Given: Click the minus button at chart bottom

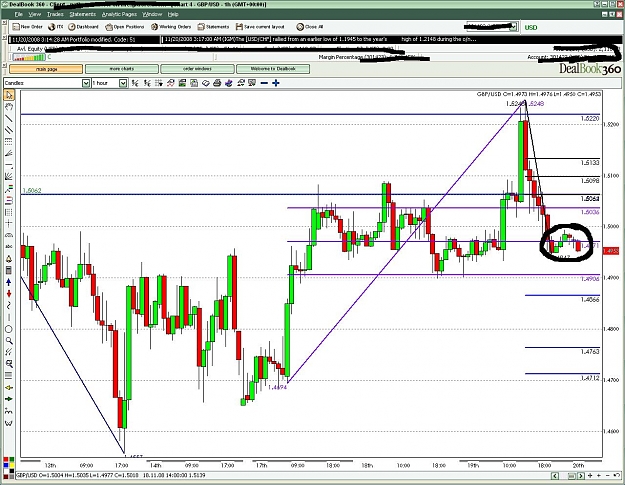Looking at the screenshot, I should tap(607, 475).
